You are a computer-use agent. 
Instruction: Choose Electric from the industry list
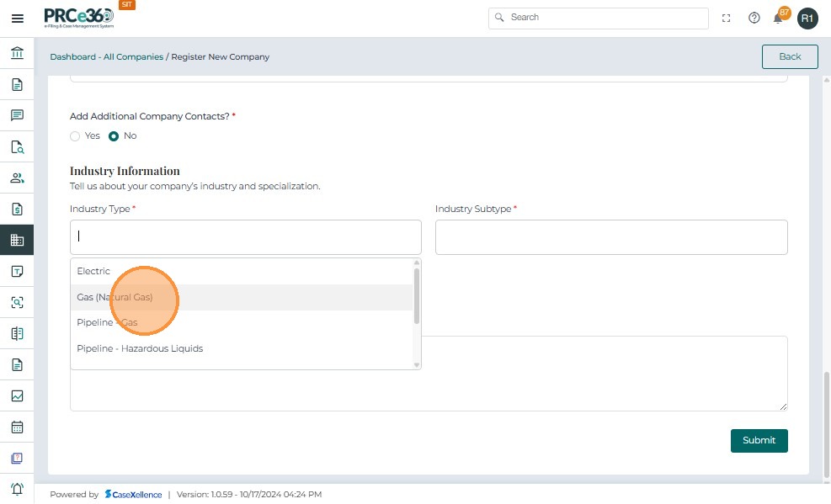[93, 271]
